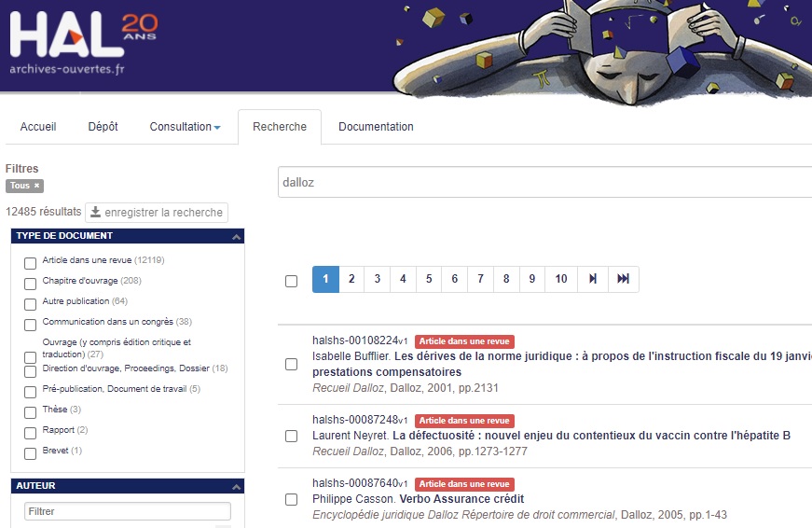Check Rapport filter
Image resolution: width=812 pixels, height=528 pixels.
tap(30, 433)
